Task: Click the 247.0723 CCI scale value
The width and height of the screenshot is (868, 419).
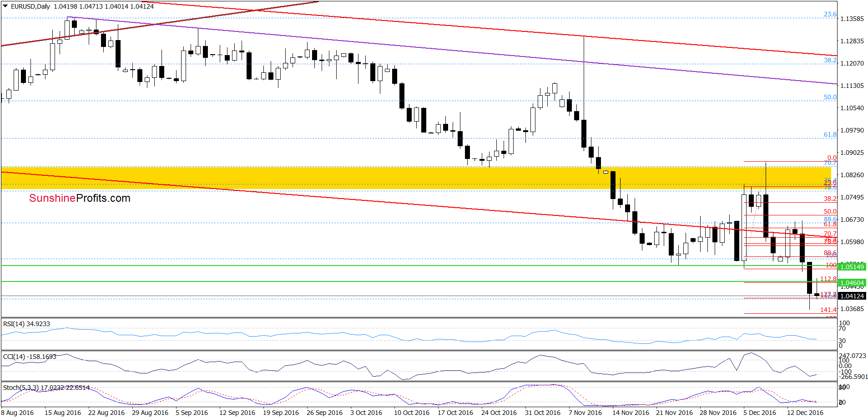Action: tap(853, 356)
